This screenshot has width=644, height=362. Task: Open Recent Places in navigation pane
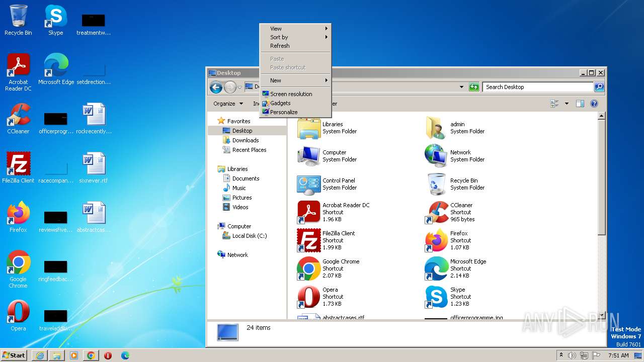click(249, 150)
